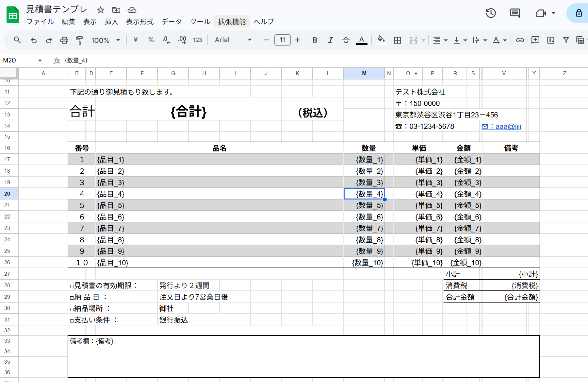Open column O dropdown arrow
Image resolution: width=588 pixels, height=382 pixels.
416,74
